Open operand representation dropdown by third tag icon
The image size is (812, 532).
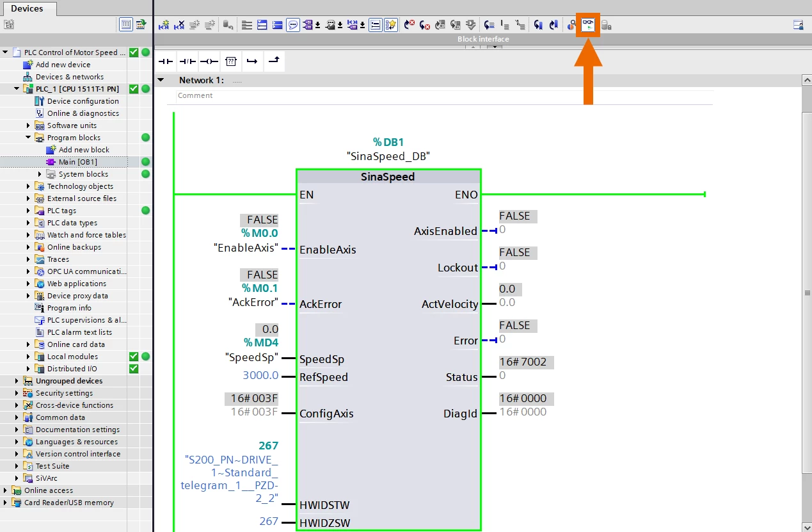click(x=362, y=26)
